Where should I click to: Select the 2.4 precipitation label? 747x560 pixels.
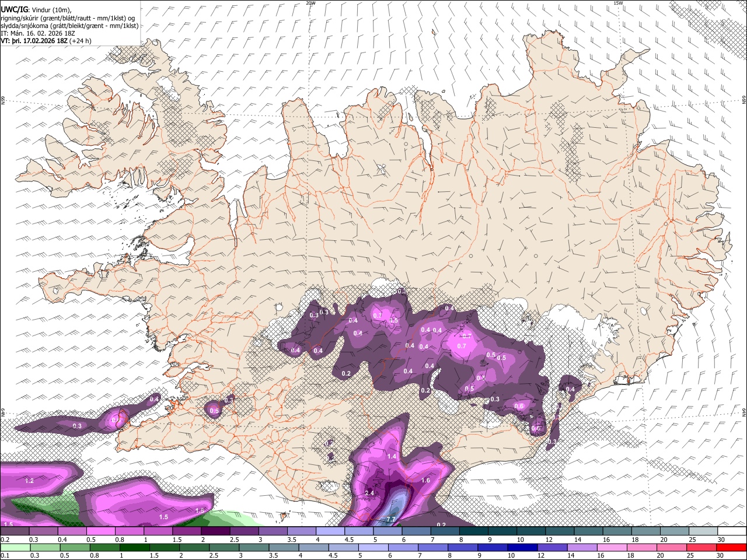click(369, 493)
